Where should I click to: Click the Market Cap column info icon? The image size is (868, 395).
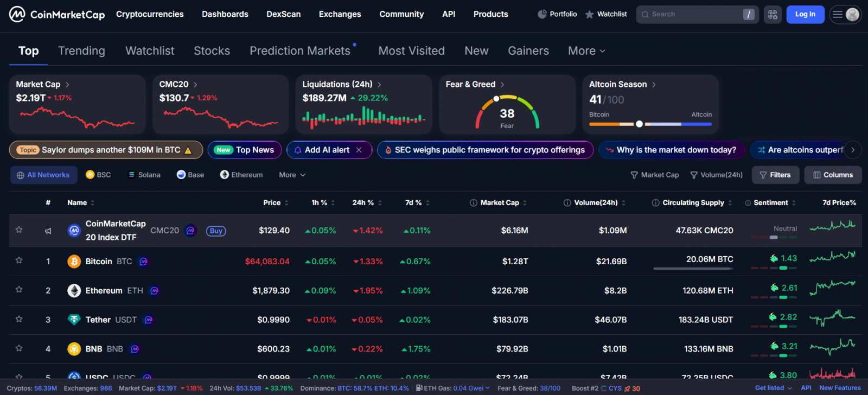coord(474,203)
